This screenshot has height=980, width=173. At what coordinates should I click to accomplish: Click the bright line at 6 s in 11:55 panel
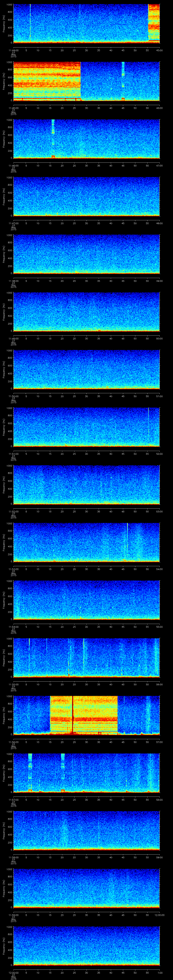(x=29, y=657)
